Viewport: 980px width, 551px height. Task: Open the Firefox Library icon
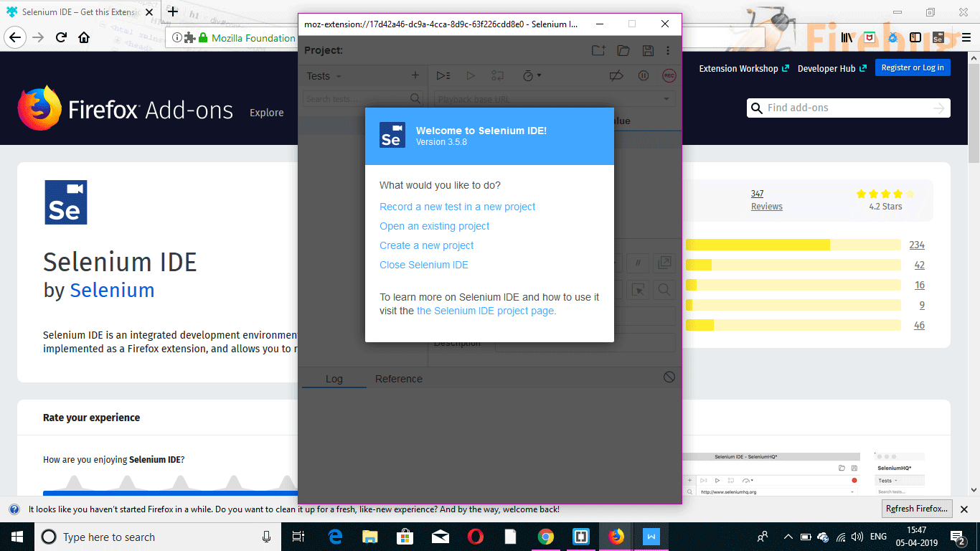pos(847,37)
